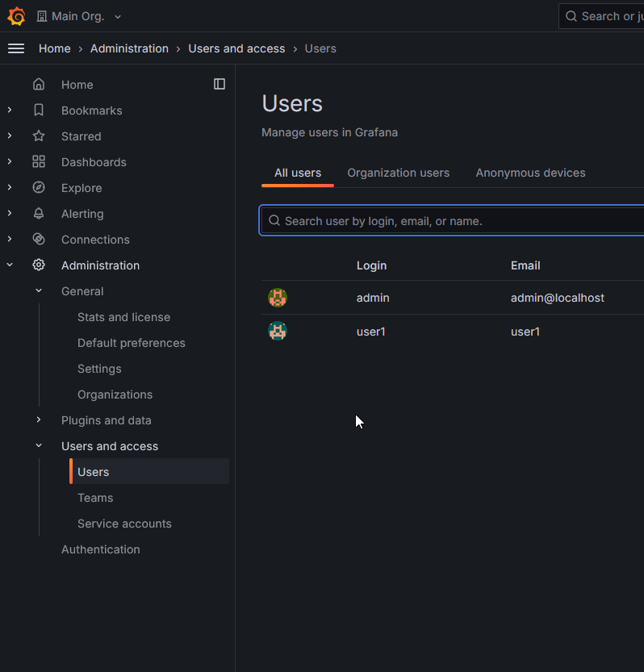Viewport: 644px width, 672px height.
Task: Click the dock menu panel icon
Action: (x=220, y=84)
